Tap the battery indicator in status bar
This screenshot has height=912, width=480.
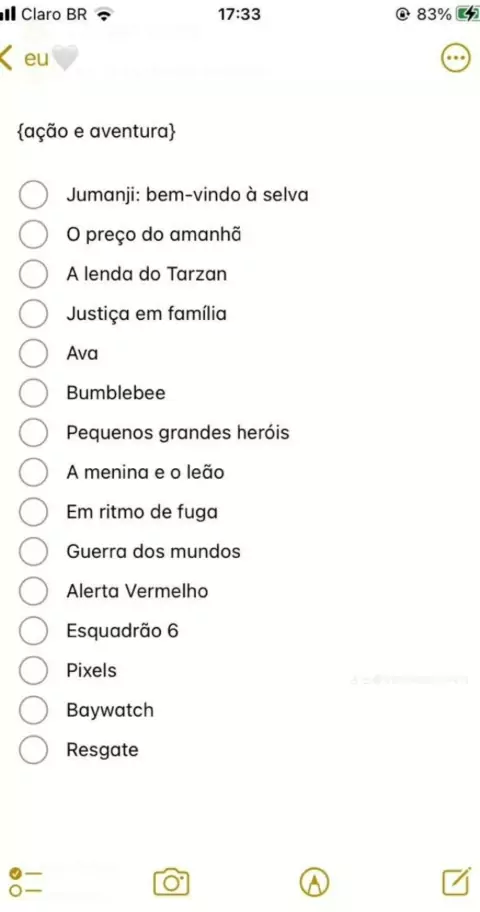468,14
